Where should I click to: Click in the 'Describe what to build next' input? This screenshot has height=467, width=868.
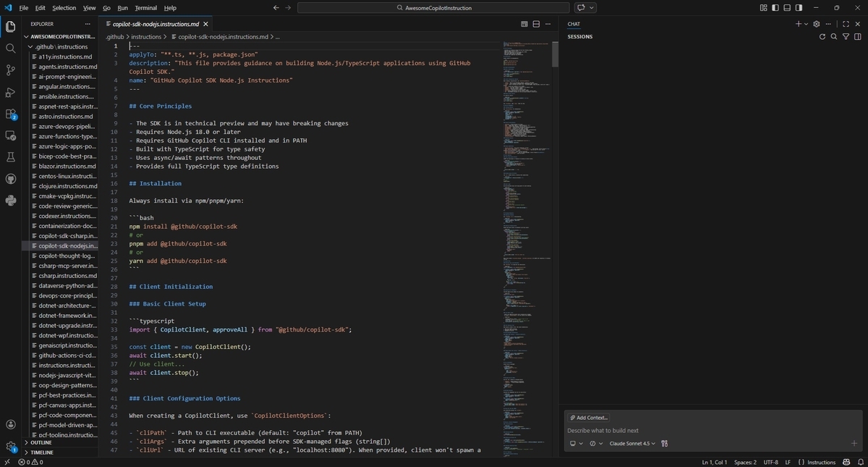tap(712, 430)
